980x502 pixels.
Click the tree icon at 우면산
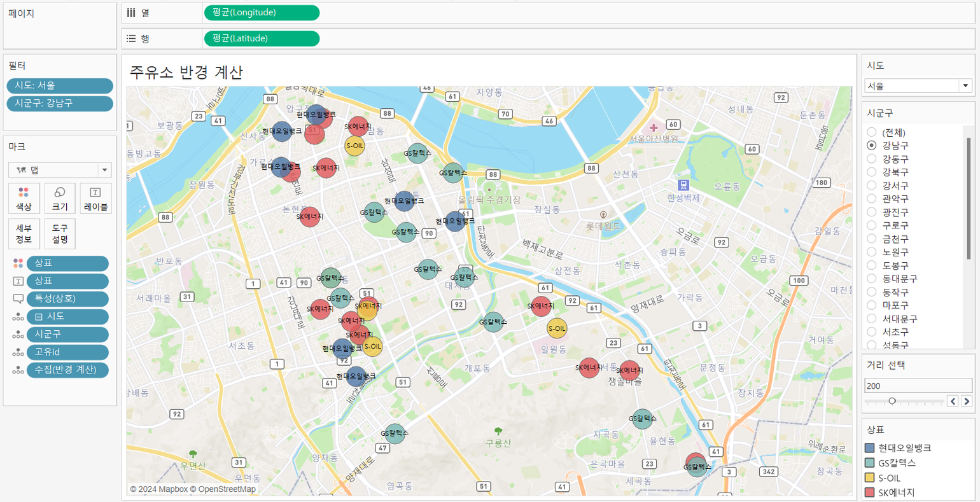[193, 454]
